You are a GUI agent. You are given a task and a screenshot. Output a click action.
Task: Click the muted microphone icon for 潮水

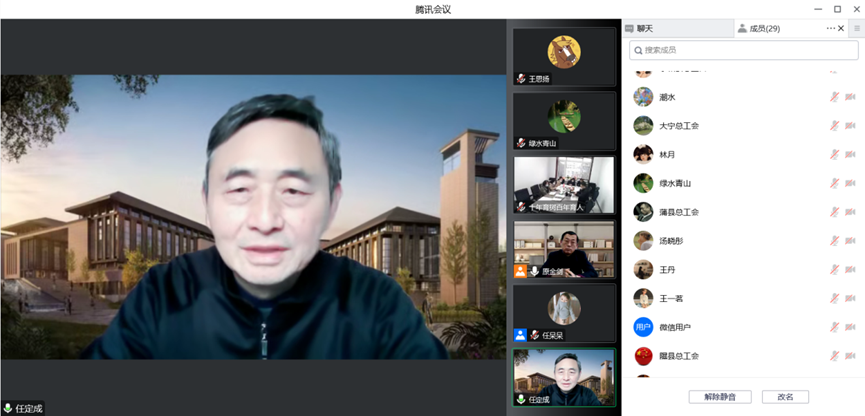(x=834, y=97)
